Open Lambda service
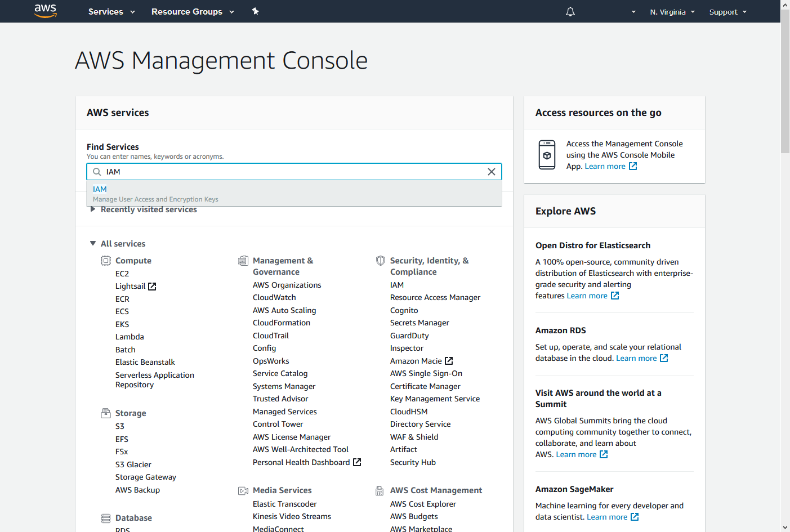Screen dimensions: 790x532 (x=130, y=337)
